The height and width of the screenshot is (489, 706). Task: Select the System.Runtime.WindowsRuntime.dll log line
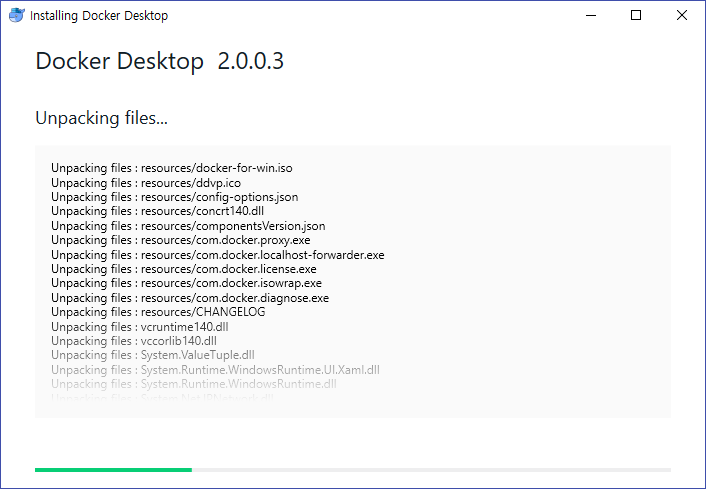[194, 384]
